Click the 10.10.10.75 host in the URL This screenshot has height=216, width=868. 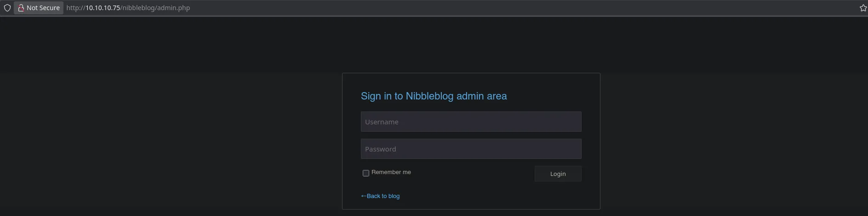(103, 8)
